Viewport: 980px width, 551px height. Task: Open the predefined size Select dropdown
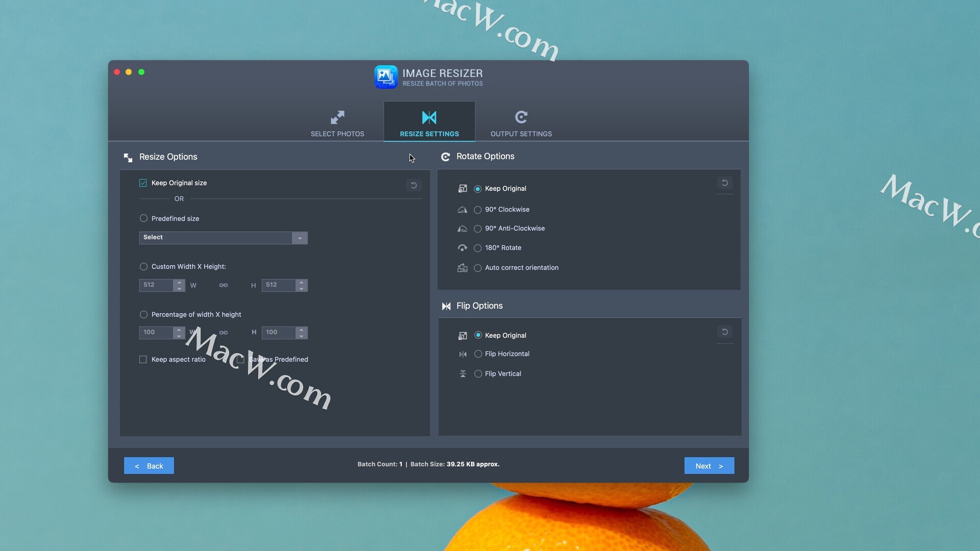click(223, 238)
